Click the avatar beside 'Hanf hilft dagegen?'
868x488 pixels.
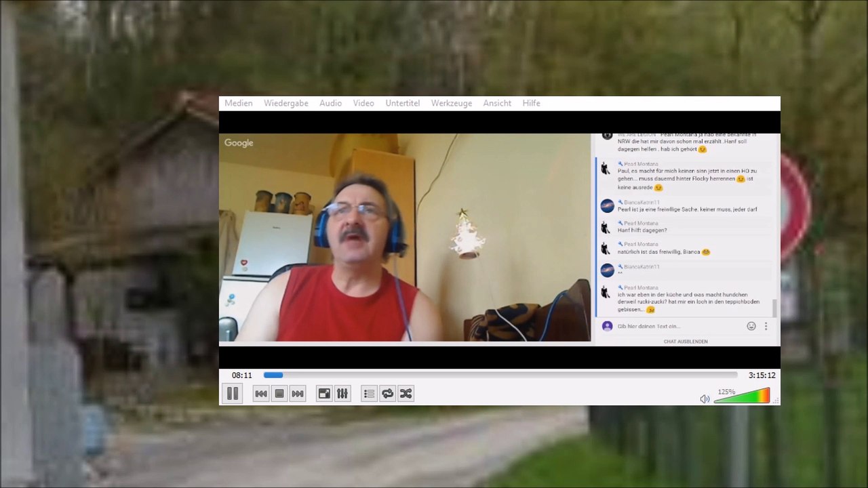click(x=606, y=227)
